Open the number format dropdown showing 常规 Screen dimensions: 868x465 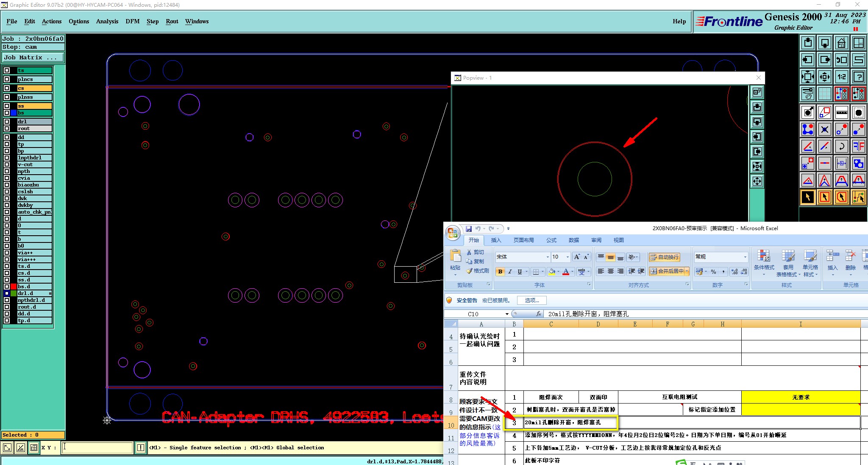pyautogui.click(x=745, y=257)
